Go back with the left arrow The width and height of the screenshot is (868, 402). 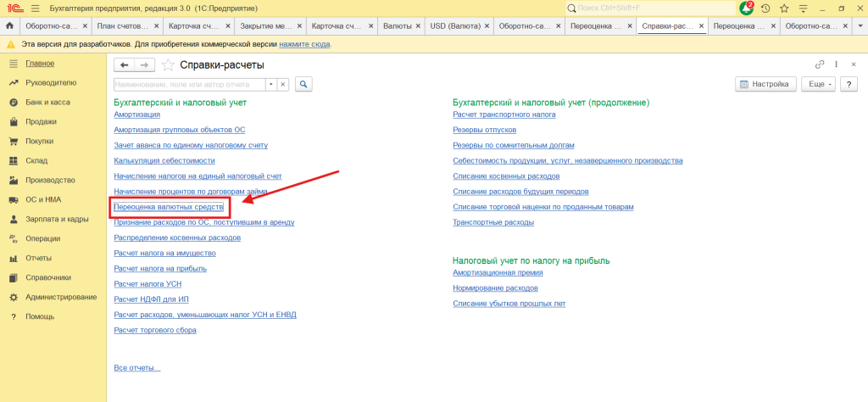(x=124, y=65)
